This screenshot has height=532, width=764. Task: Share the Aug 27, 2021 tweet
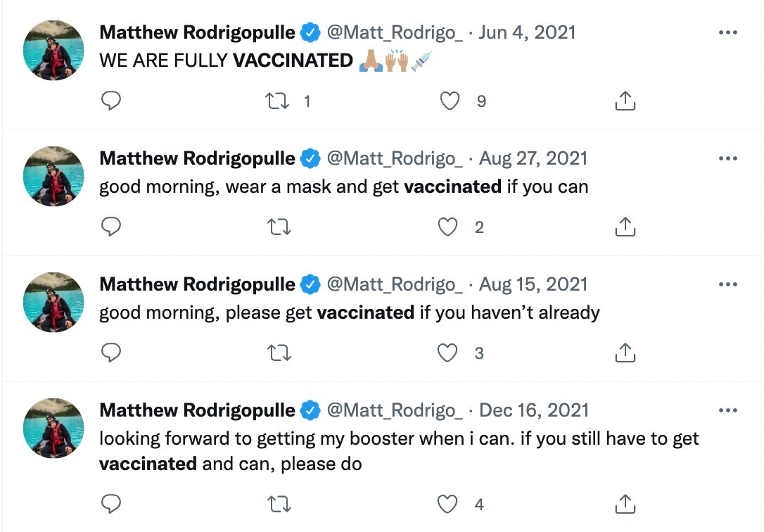[625, 227]
